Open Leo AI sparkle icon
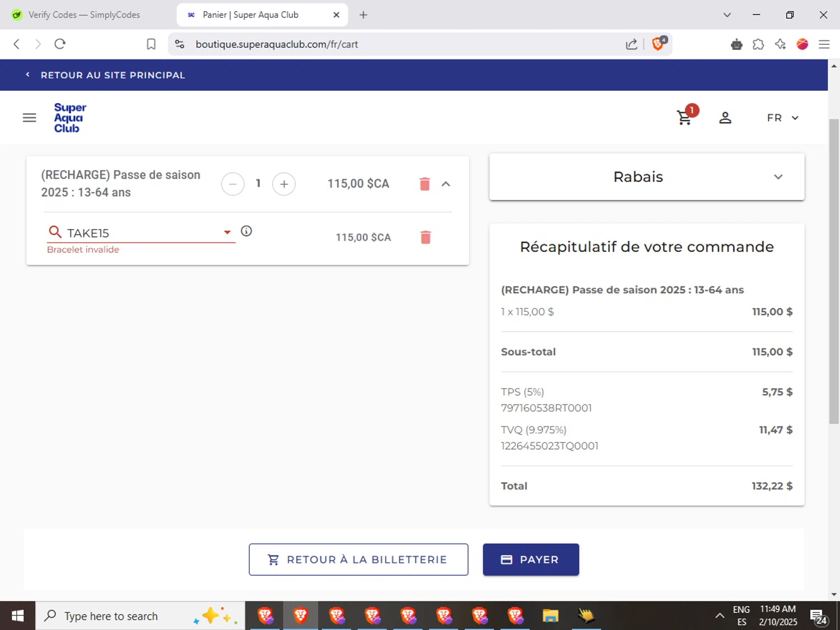840x630 pixels. (780, 44)
